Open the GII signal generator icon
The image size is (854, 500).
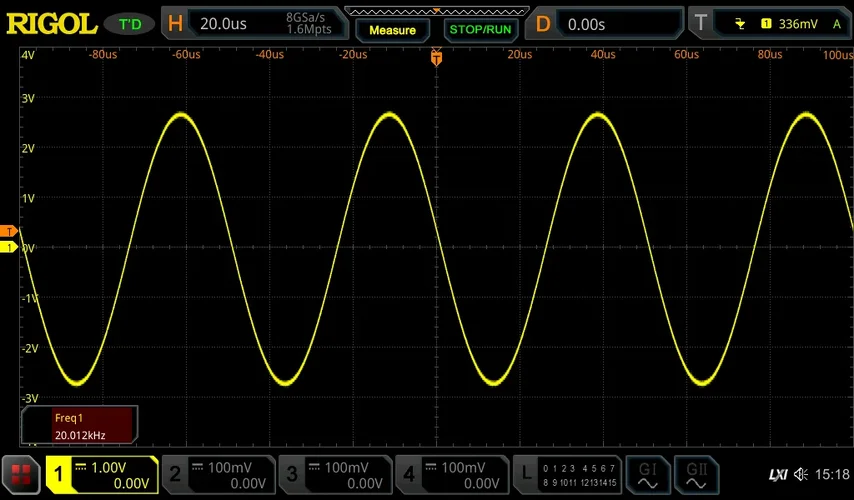(x=696, y=475)
